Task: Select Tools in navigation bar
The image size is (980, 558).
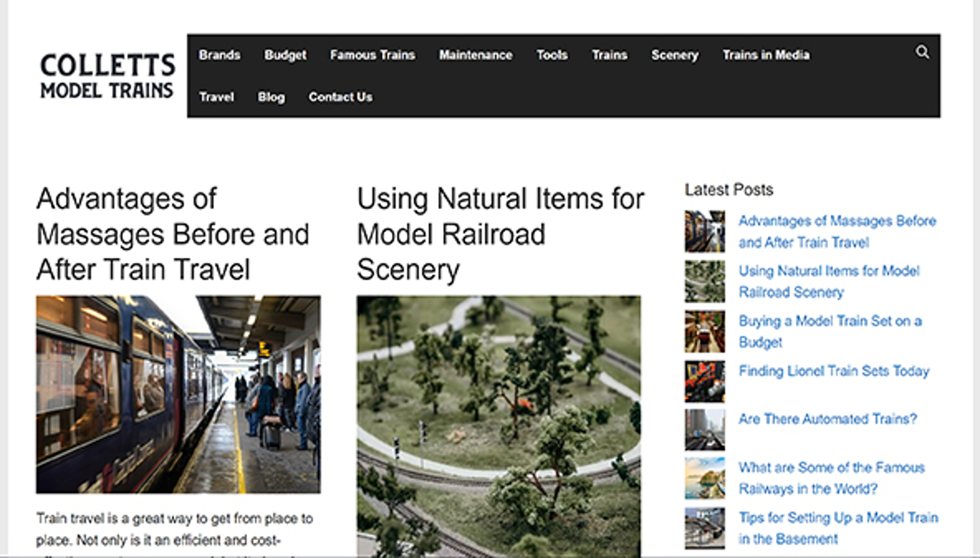Action: click(x=552, y=55)
